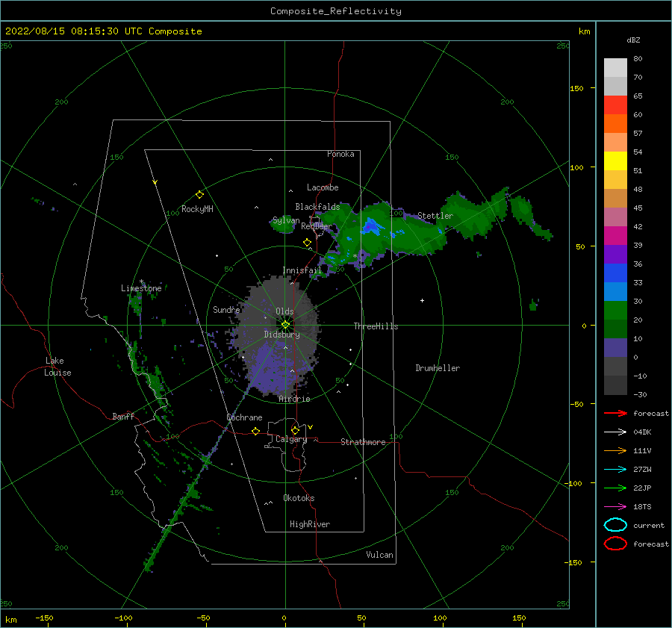The height and width of the screenshot is (628, 672).
Task: Click the lightest gray 80 dBZ swatch
Action: [x=615, y=68]
